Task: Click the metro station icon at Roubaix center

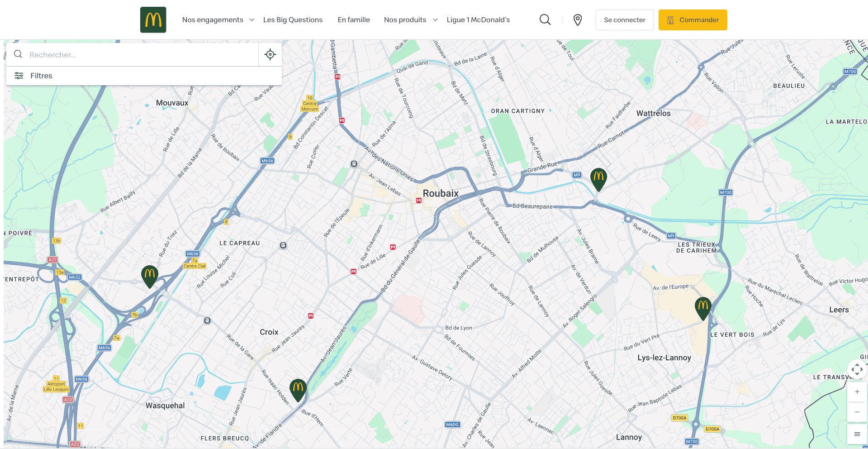Action: point(419,201)
